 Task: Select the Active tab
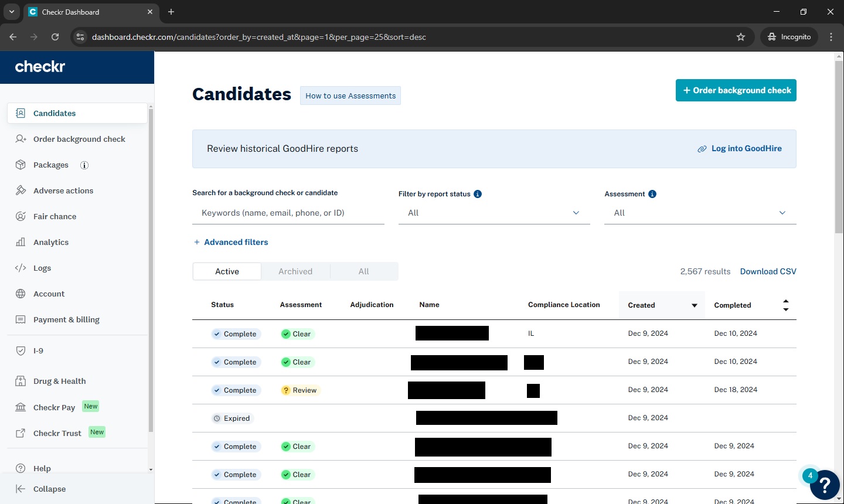pyautogui.click(x=227, y=271)
